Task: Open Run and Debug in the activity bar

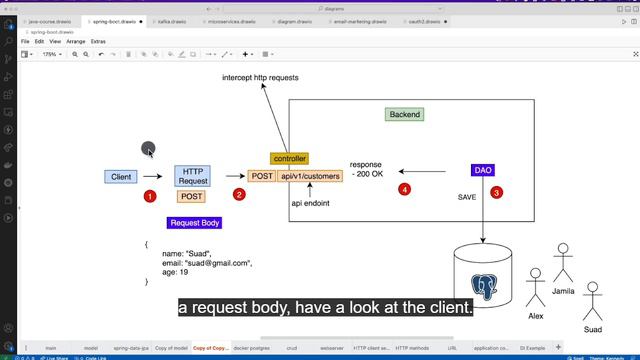Action: click(8, 77)
